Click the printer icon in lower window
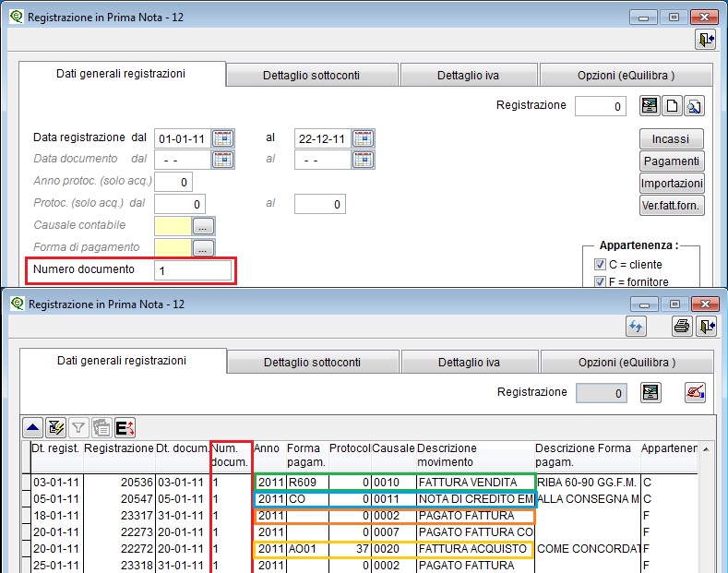The width and height of the screenshot is (728, 573). pyautogui.click(x=682, y=327)
